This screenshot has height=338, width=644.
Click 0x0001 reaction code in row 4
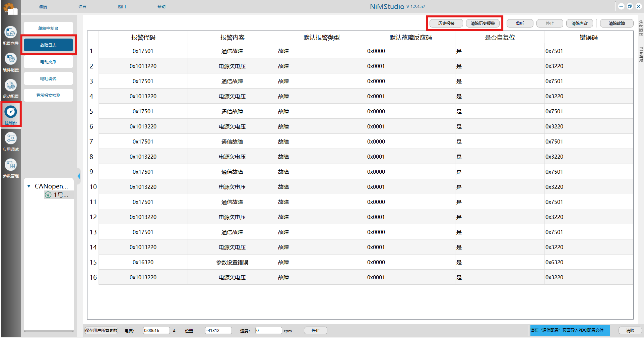pyautogui.click(x=410, y=96)
